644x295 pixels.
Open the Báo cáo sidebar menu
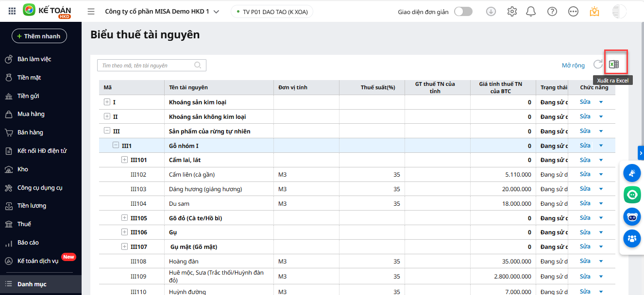(x=28, y=243)
